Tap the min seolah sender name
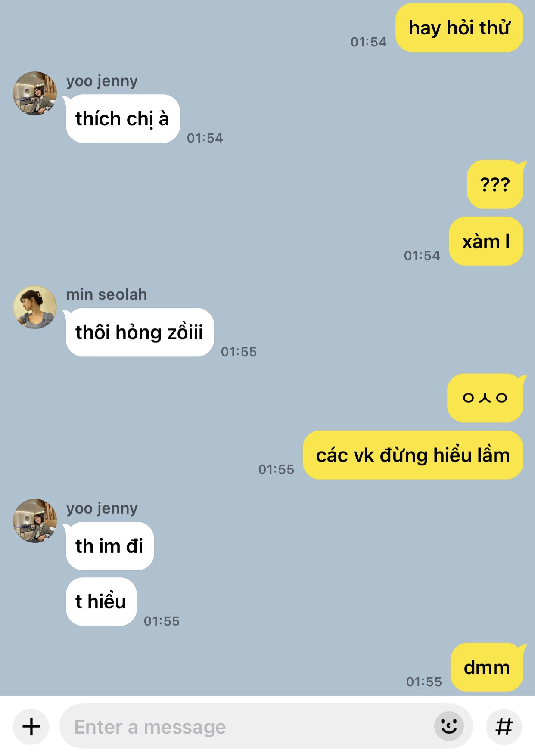This screenshot has height=756, width=535. [x=106, y=294]
